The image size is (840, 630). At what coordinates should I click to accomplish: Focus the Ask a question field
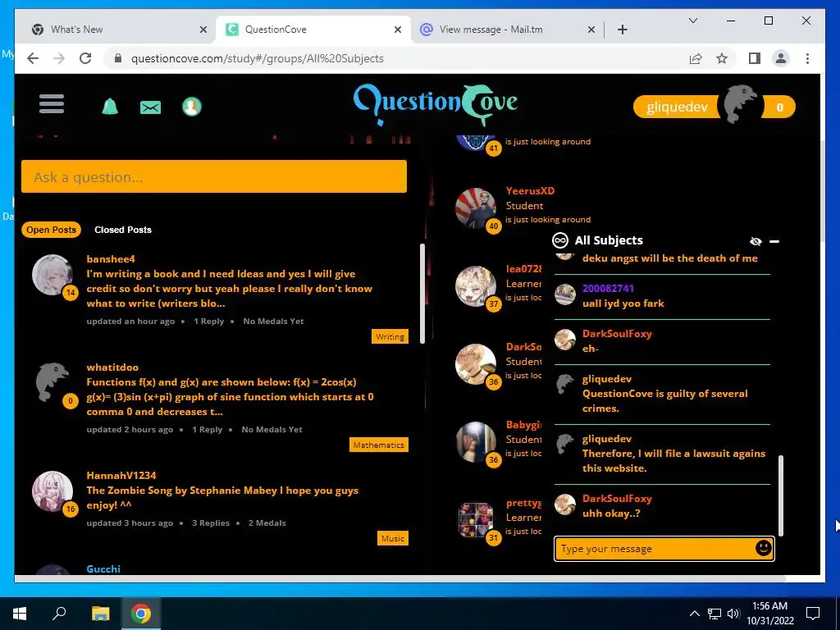point(214,176)
